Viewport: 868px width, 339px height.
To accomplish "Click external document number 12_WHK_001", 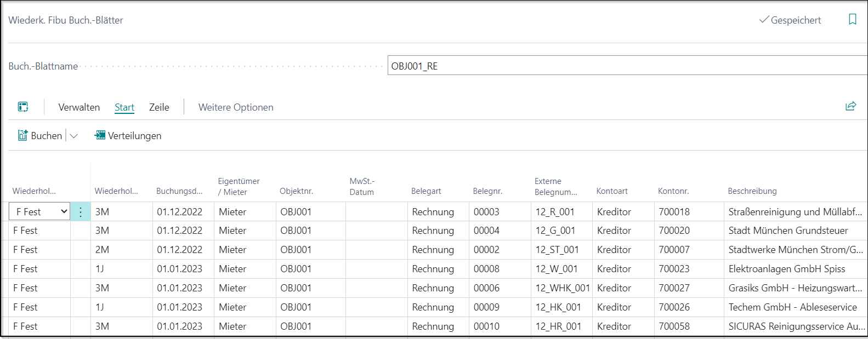I will click(562, 288).
